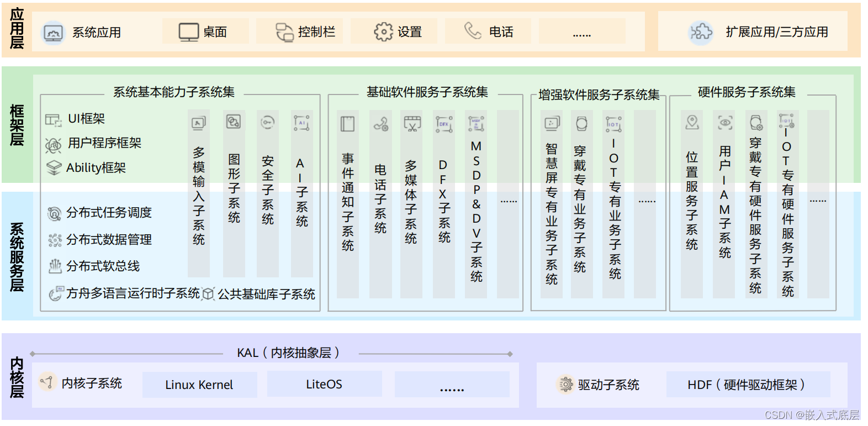868x426 pixels.
Task: Select the 分布式软总线 icon
Action: (55, 266)
